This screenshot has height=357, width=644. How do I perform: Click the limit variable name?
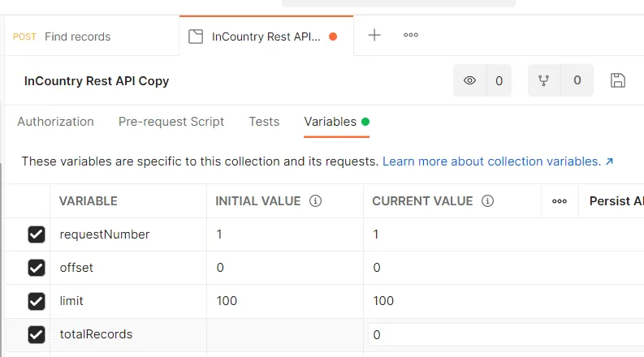pyautogui.click(x=71, y=301)
